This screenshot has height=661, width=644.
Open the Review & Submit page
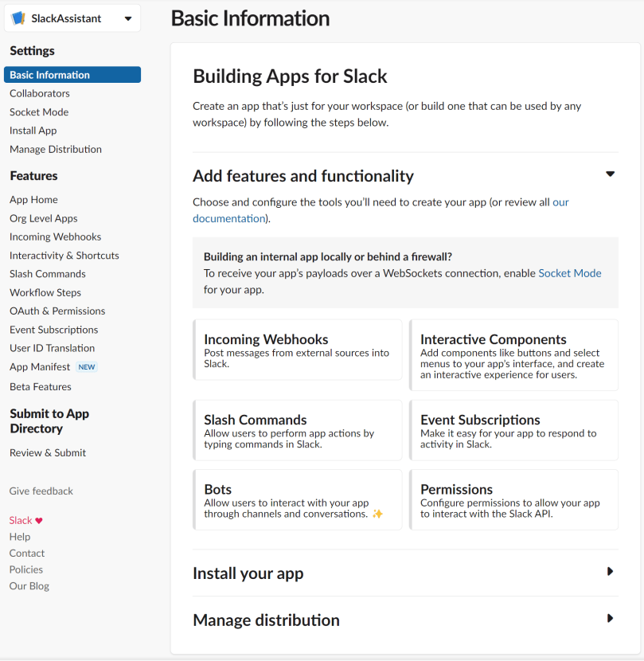click(47, 452)
